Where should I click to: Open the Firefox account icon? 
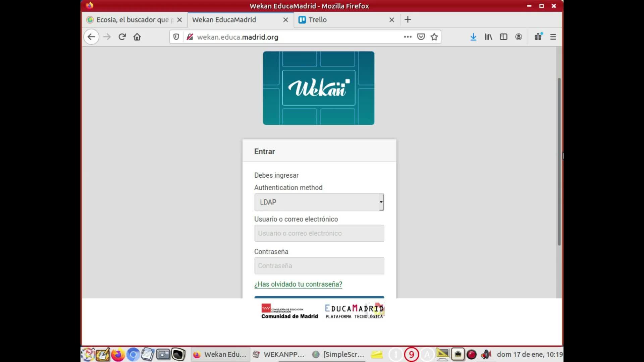(519, 37)
